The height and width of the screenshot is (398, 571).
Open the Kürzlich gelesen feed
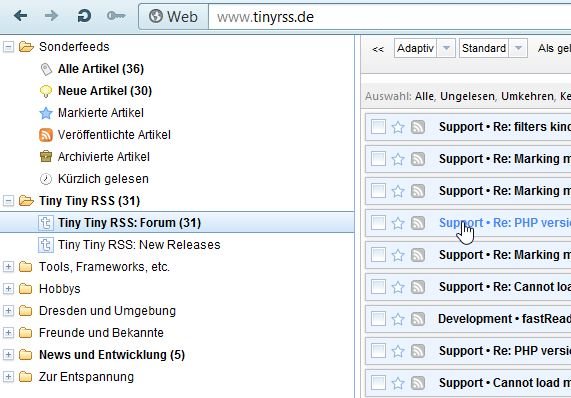pyautogui.click(x=103, y=179)
